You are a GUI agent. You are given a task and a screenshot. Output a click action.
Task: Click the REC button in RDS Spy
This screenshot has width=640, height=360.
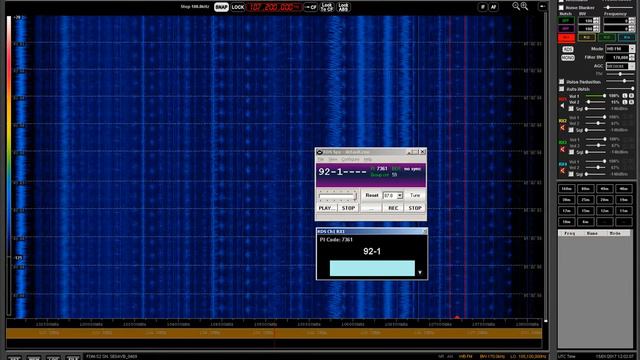(x=393, y=208)
